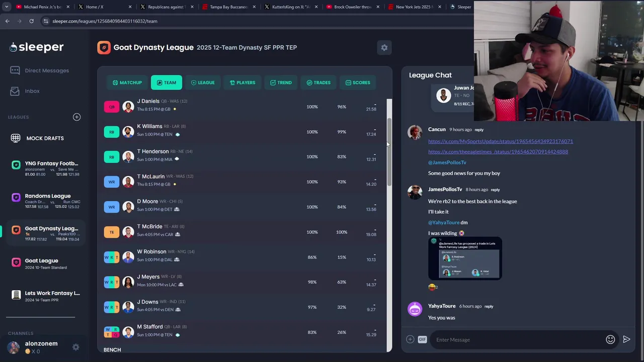
Task: Select Goat Dynasty League in sidebar
Action: point(45,233)
